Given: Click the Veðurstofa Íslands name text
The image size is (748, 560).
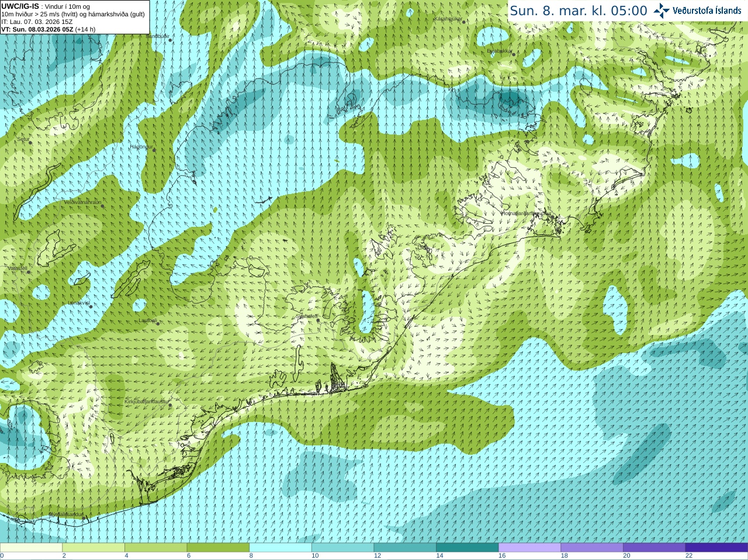Looking at the screenshot, I should click(x=707, y=11).
